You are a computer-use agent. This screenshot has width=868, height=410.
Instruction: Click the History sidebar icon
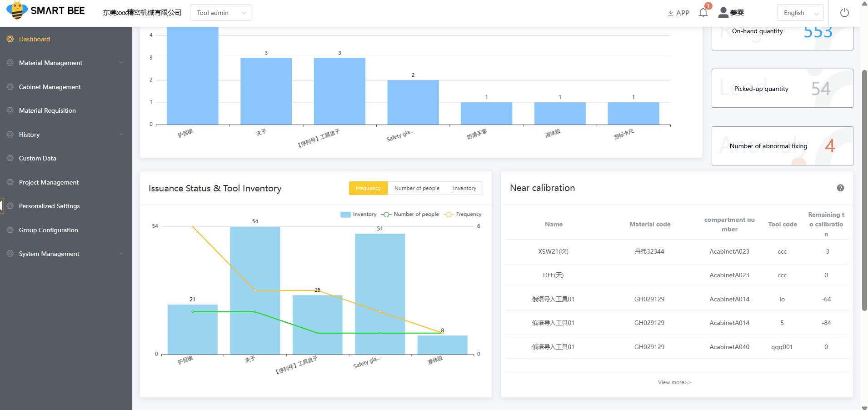point(10,135)
